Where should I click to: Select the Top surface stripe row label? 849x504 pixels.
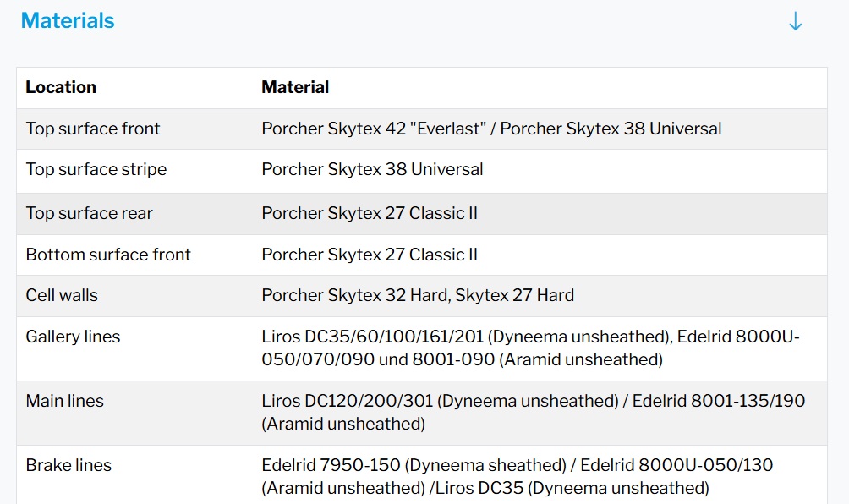click(96, 169)
